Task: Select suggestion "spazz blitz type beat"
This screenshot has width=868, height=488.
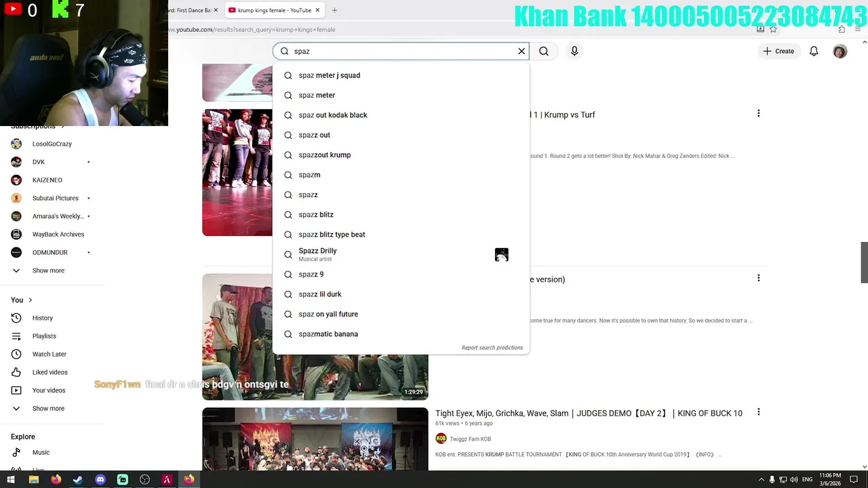Action: click(x=401, y=235)
